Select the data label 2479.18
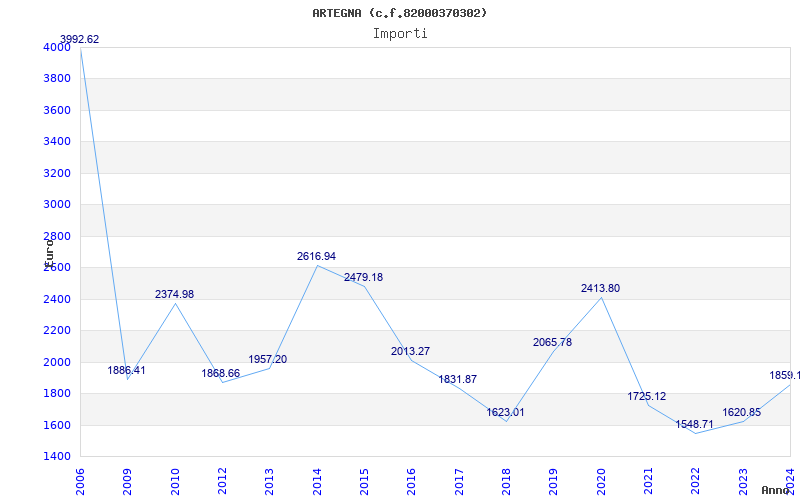Screen dimensions: 800x500 [363, 278]
